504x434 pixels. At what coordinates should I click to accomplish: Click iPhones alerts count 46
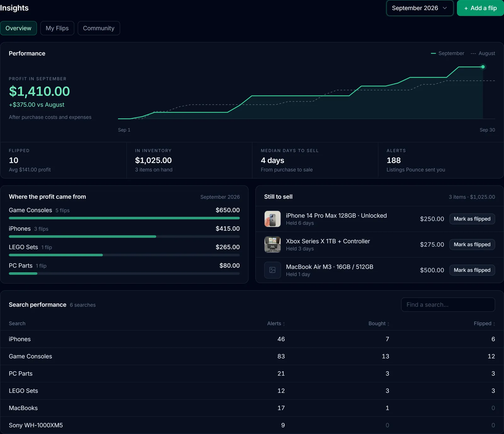281,339
